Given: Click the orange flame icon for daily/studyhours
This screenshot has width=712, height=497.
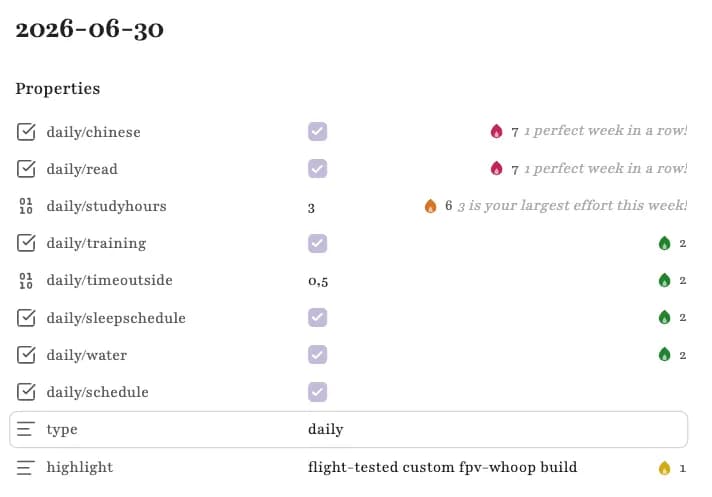Looking at the screenshot, I should coord(430,206).
